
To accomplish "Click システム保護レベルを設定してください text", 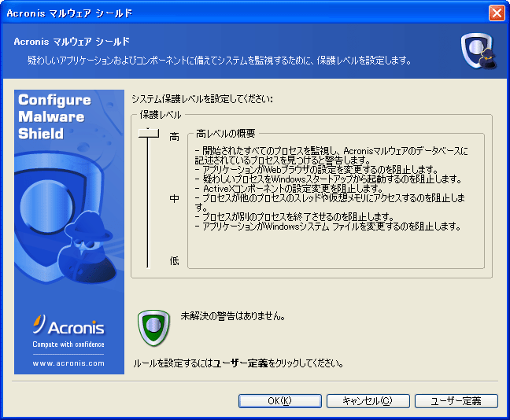I will pos(202,99).
